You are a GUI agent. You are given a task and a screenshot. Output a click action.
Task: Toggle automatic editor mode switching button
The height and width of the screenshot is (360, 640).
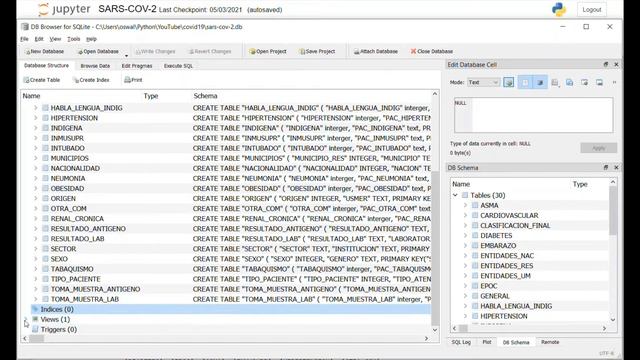pos(509,82)
